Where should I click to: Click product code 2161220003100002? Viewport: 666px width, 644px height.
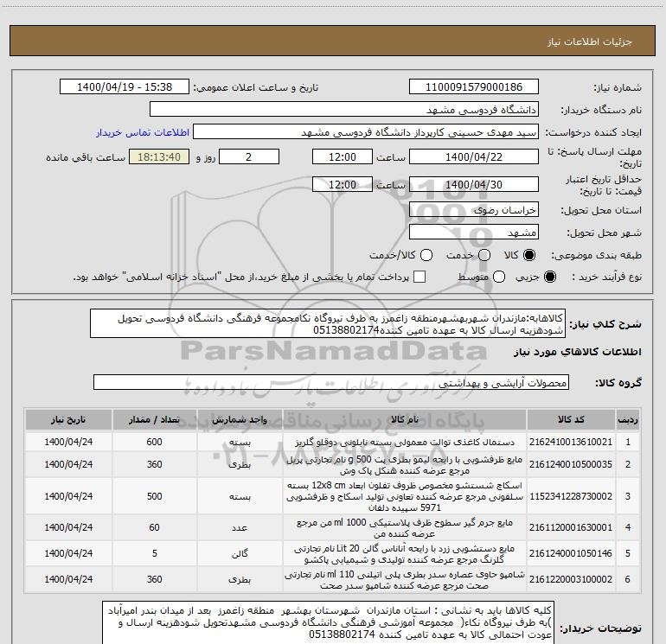click(x=571, y=579)
